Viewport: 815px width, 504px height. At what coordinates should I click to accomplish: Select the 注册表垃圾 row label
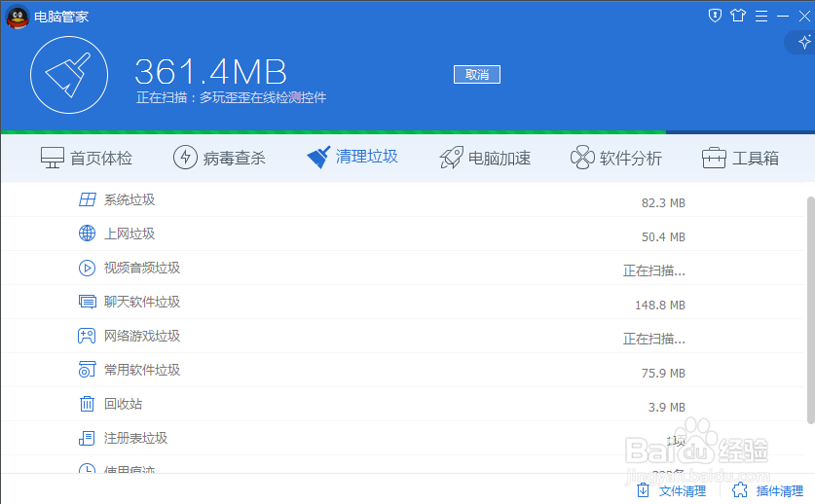[135, 438]
